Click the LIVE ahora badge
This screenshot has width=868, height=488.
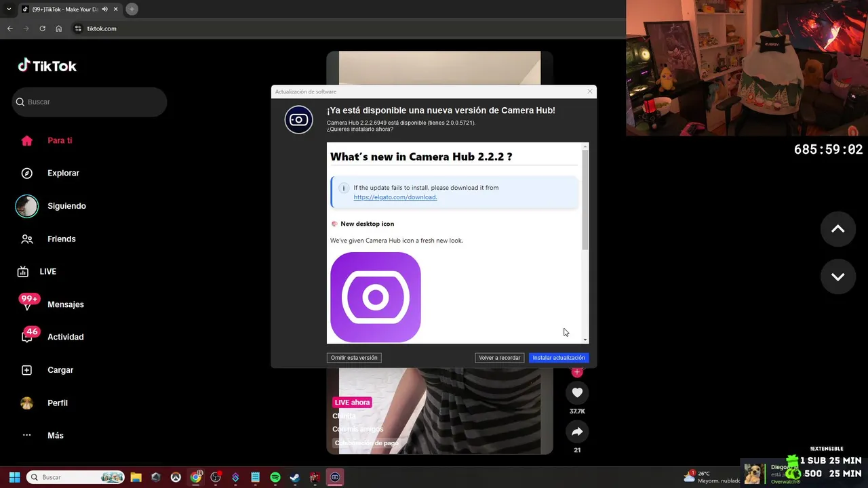pos(352,403)
